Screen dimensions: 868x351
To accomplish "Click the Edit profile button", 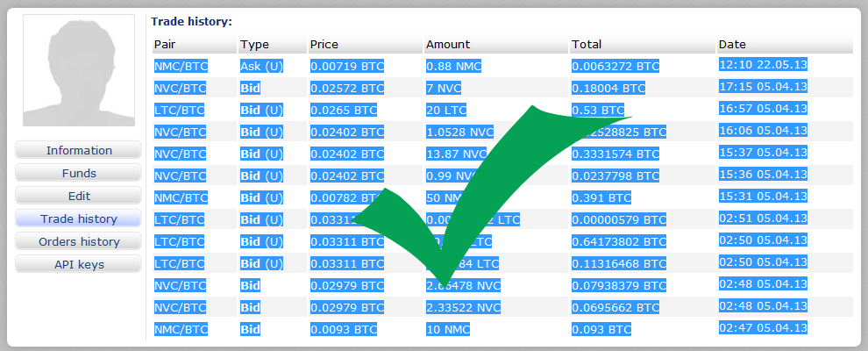I will (x=79, y=196).
